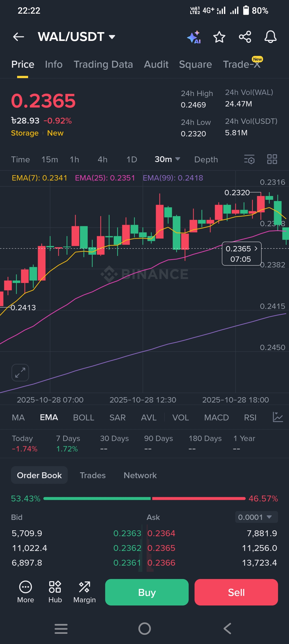
Task: Enable the VOL indicator
Action: 181,417
